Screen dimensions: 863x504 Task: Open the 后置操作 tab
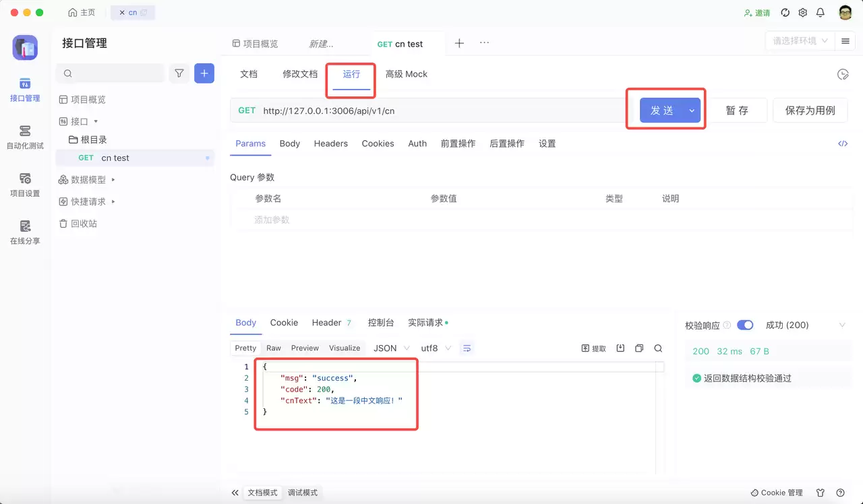pyautogui.click(x=507, y=144)
